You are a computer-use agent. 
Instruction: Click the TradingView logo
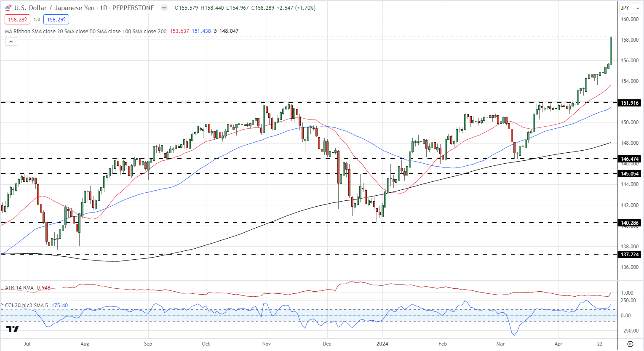[13, 329]
